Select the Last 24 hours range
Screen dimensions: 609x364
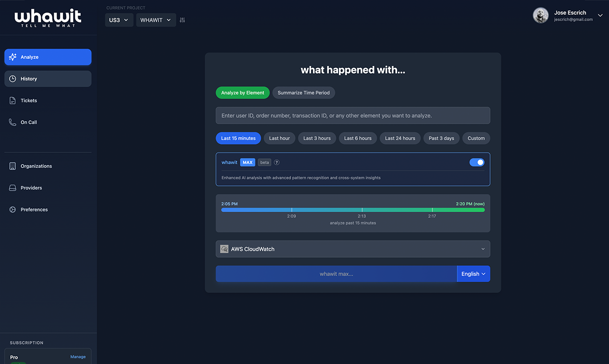(400, 138)
